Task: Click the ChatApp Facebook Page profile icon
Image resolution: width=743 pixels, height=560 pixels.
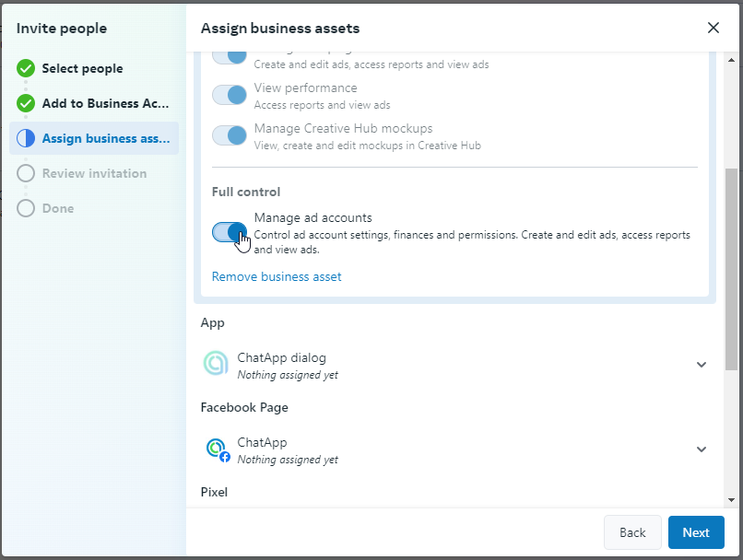Action: [218, 449]
